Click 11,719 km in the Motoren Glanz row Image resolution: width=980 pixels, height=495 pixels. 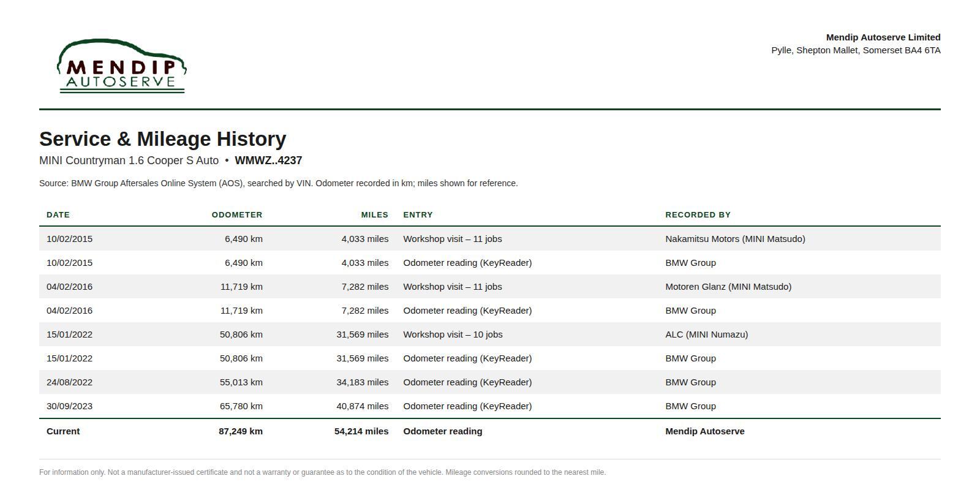(x=241, y=287)
